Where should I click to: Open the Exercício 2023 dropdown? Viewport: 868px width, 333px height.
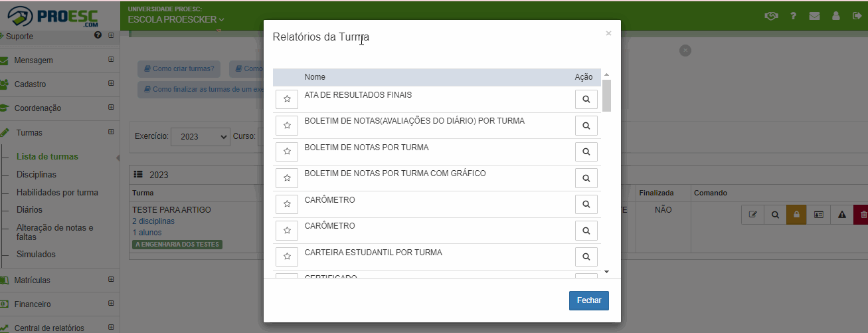click(200, 136)
